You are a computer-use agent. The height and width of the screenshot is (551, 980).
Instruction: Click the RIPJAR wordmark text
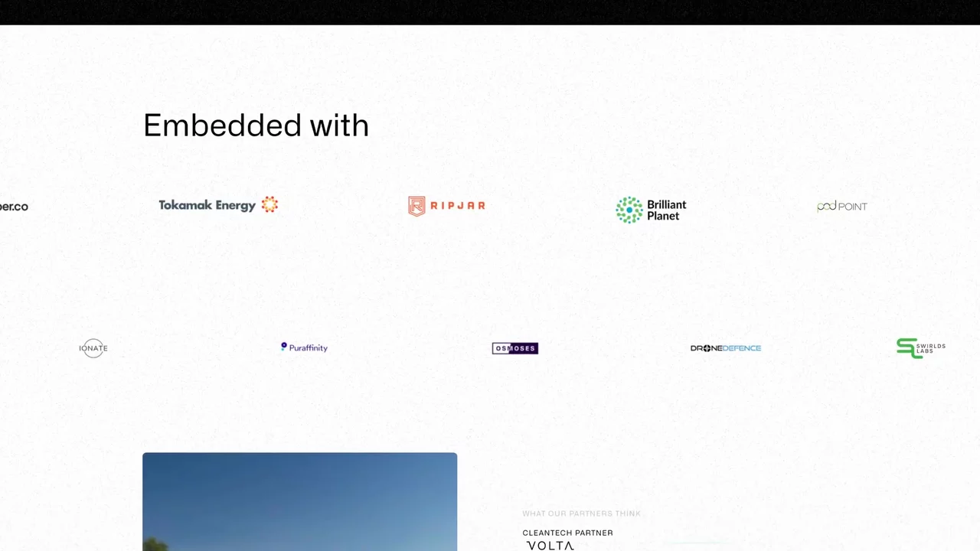[x=458, y=206]
